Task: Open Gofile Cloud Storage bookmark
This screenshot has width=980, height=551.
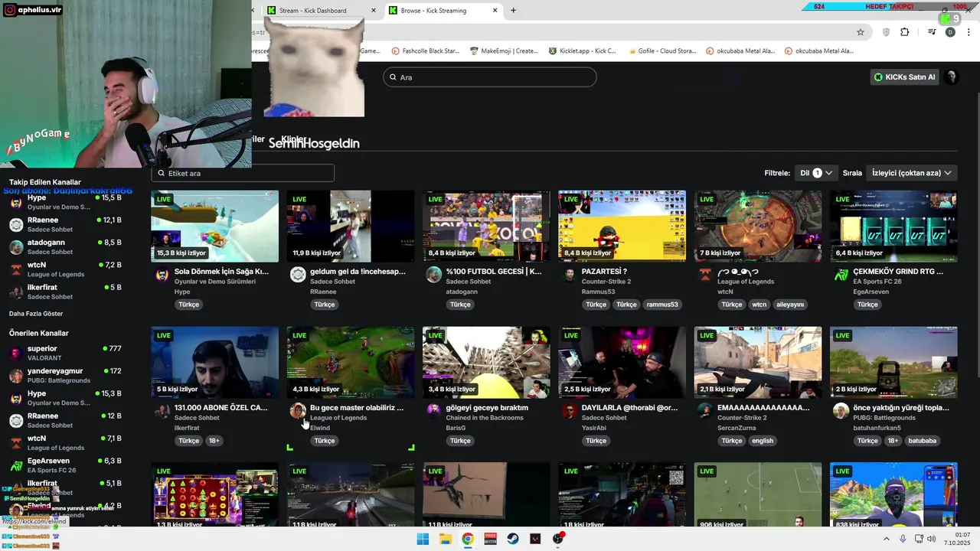Action: pos(661,51)
